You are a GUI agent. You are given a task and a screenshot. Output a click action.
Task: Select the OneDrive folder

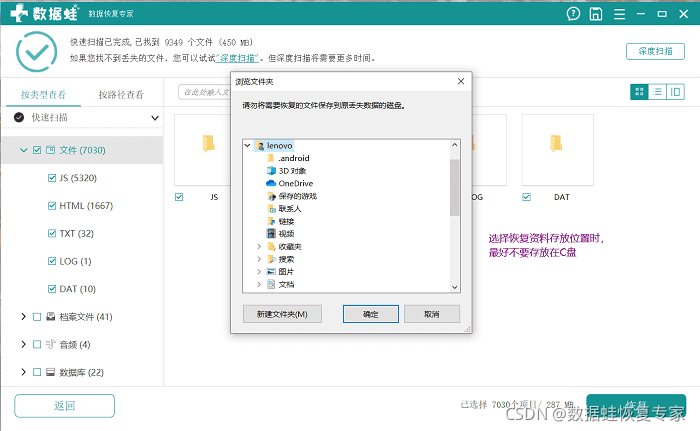290,183
